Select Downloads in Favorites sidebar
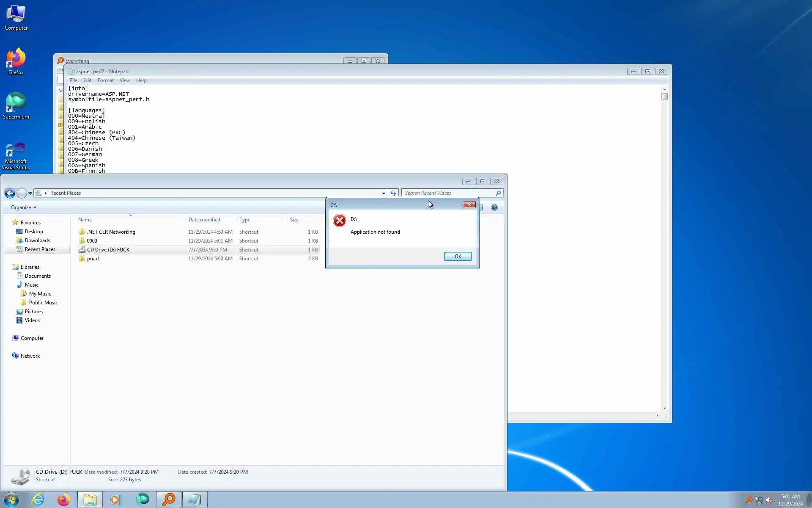The height and width of the screenshot is (508, 812). tap(37, 240)
